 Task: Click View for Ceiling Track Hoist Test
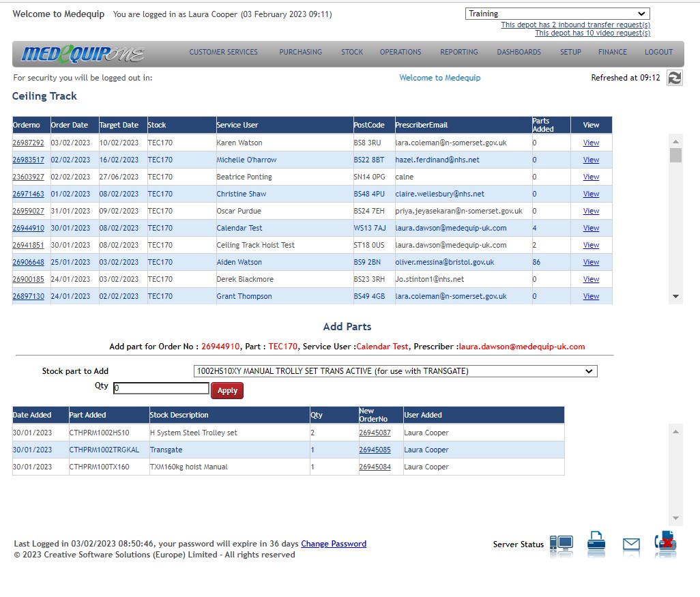pos(591,245)
